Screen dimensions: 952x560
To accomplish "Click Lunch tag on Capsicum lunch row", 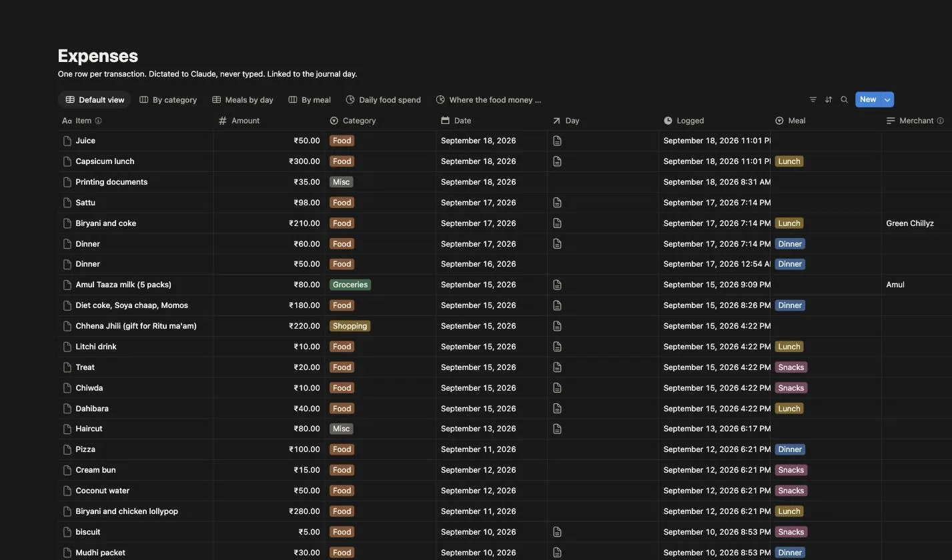I will tap(789, 161).
